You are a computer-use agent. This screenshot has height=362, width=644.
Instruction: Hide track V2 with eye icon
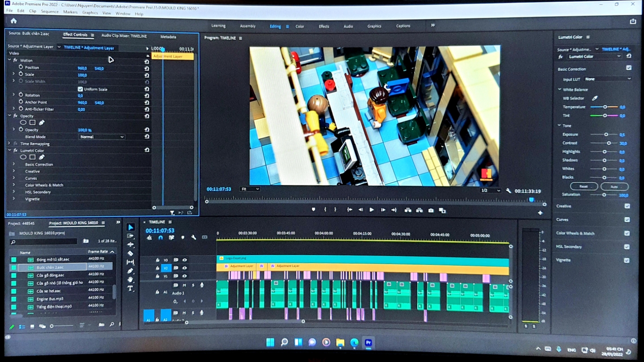tap(184, 268)
